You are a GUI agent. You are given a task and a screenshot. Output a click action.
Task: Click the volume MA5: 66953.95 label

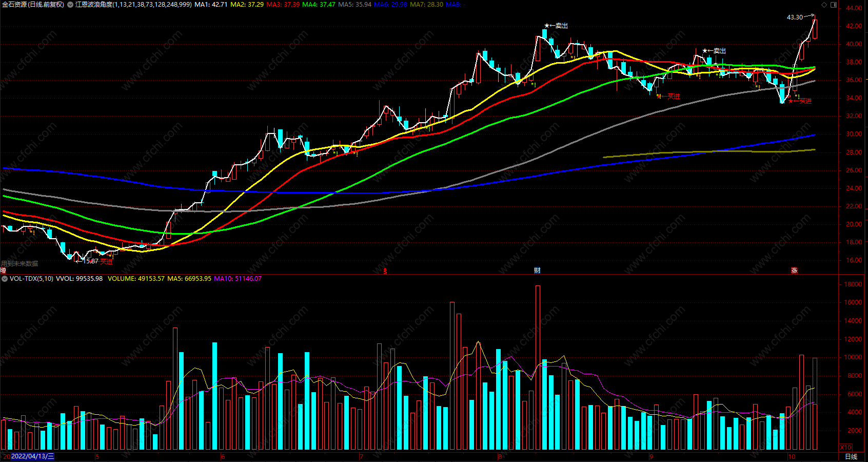click(189, 279)
